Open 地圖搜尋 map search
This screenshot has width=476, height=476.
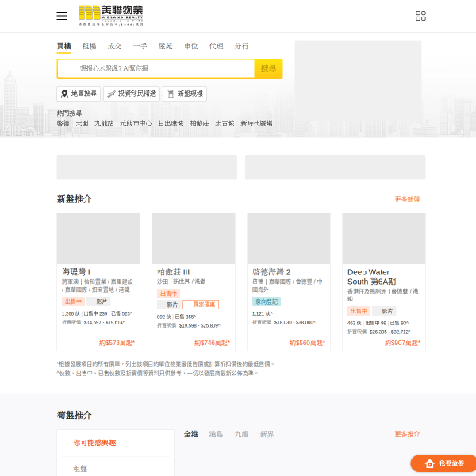point(79,94)
